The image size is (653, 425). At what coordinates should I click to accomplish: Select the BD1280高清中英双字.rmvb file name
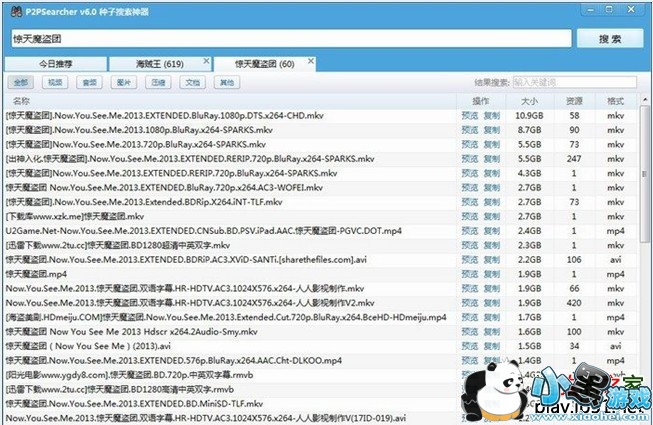click(120, 390)
